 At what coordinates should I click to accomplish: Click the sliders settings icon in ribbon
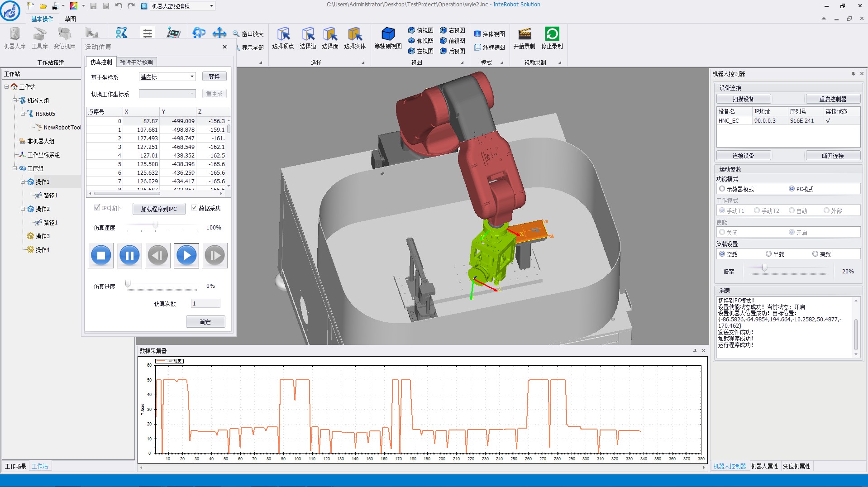point(148,33)
